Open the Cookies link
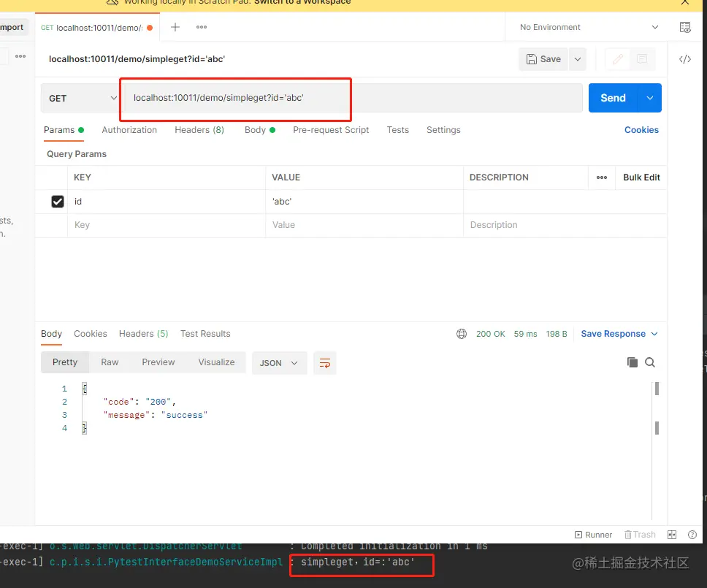Viewport: 707px width, 588px height. [x=641, y=130]
